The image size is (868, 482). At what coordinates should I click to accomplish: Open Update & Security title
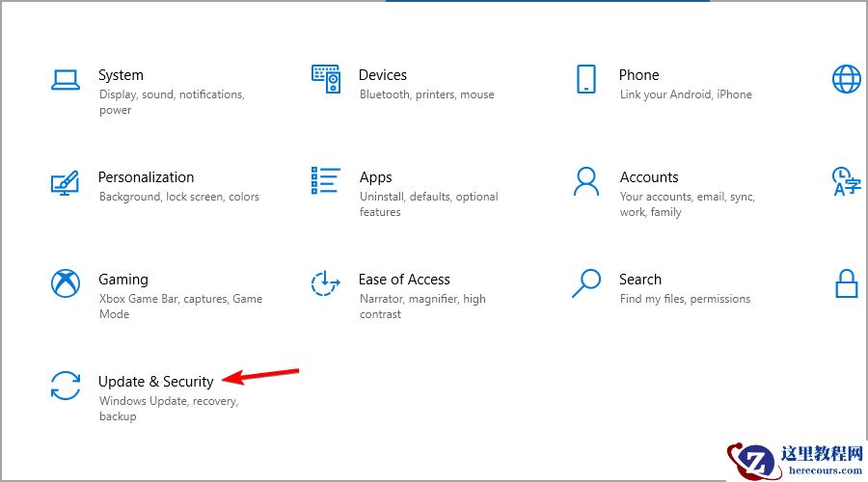pyautogui.click(x=155, y=382)
